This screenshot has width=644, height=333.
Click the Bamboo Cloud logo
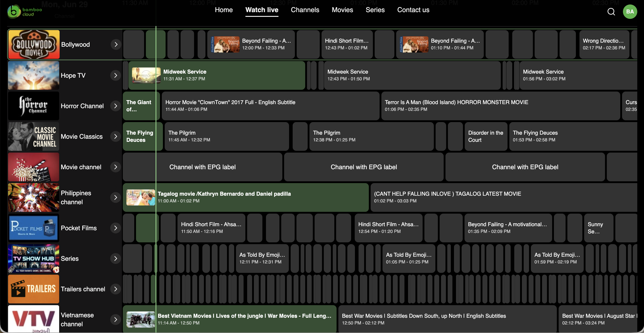25,12
